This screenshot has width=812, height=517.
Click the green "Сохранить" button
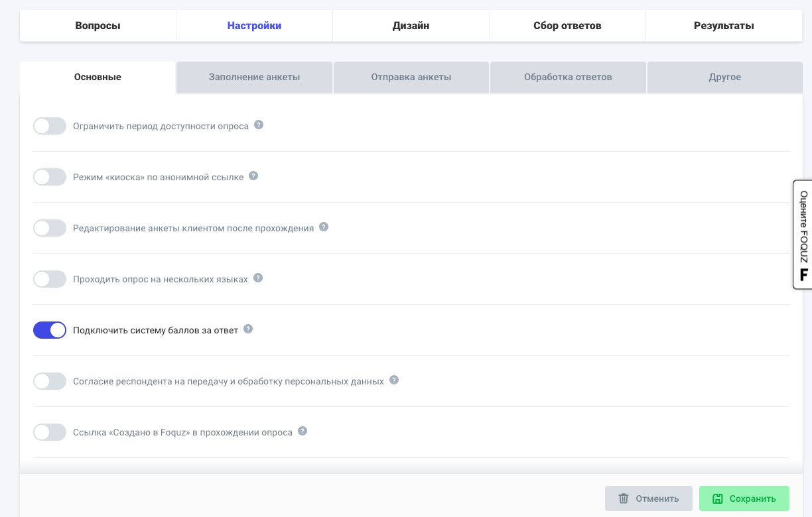tap(744, 498)
